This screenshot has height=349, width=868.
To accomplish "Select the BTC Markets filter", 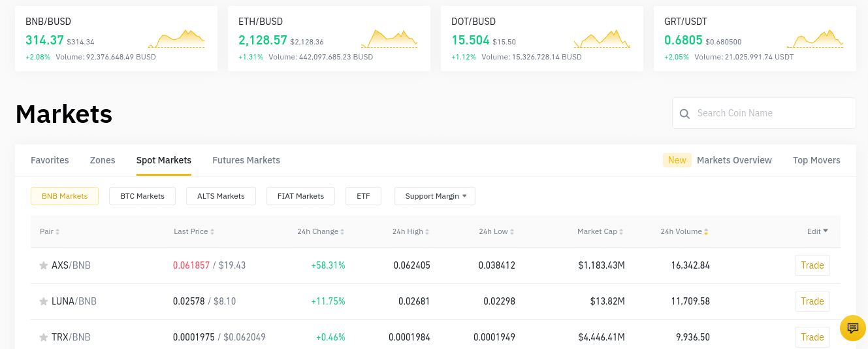I will [x=142, y=196].
